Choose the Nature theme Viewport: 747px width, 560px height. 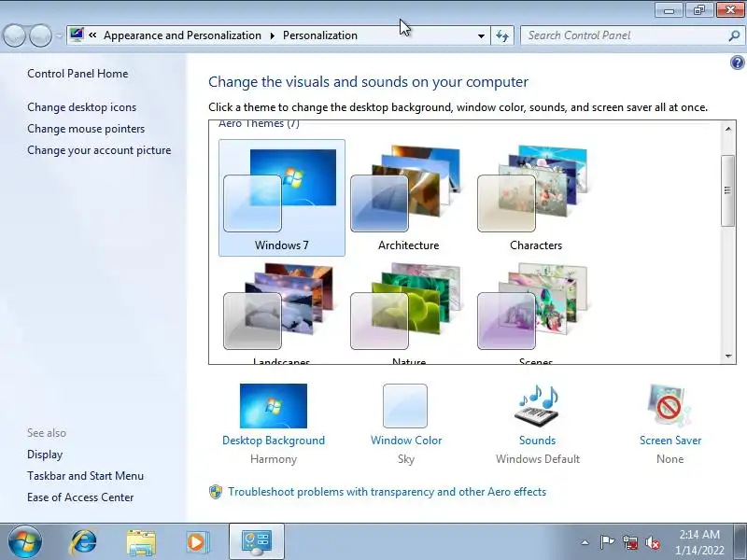click(408, 314)
